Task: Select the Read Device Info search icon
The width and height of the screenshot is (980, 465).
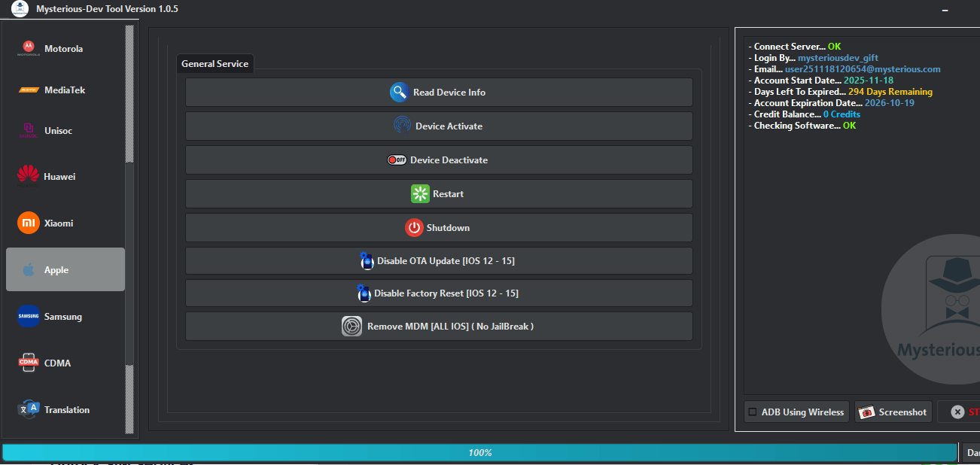Action: 398,92
